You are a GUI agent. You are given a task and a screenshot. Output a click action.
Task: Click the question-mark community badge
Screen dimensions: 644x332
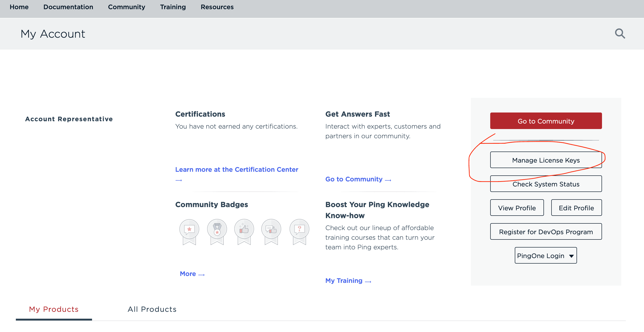(x=299, y=232)
